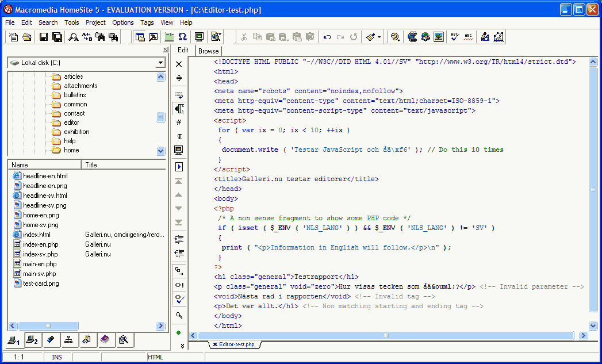Switch to the Browse tab

pyautogui.click(x=209, y=51)
